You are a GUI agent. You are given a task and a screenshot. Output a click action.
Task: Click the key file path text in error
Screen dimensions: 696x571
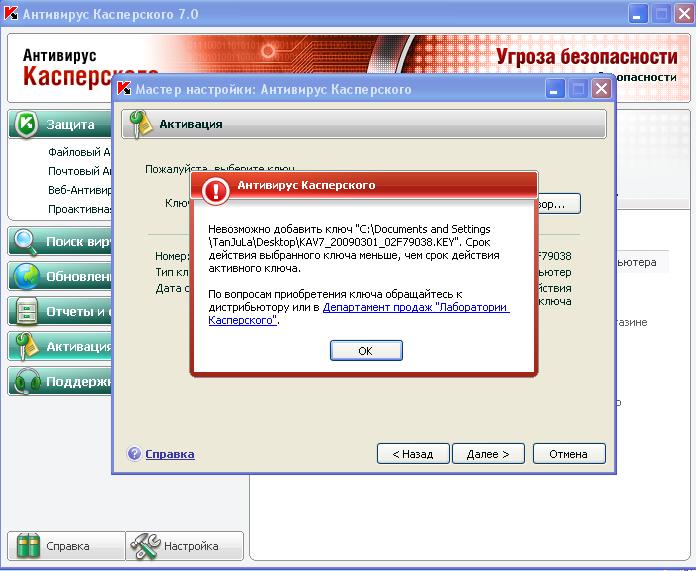349,235
